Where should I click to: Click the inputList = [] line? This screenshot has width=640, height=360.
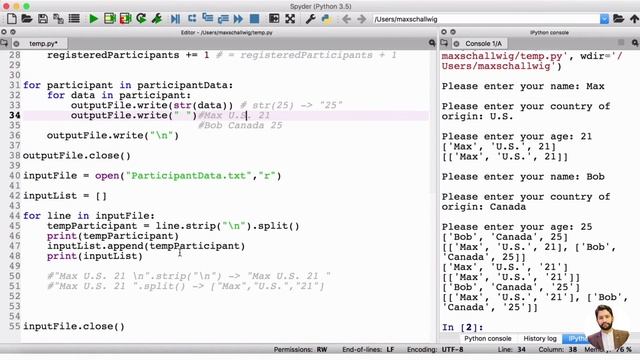point(65,196)
